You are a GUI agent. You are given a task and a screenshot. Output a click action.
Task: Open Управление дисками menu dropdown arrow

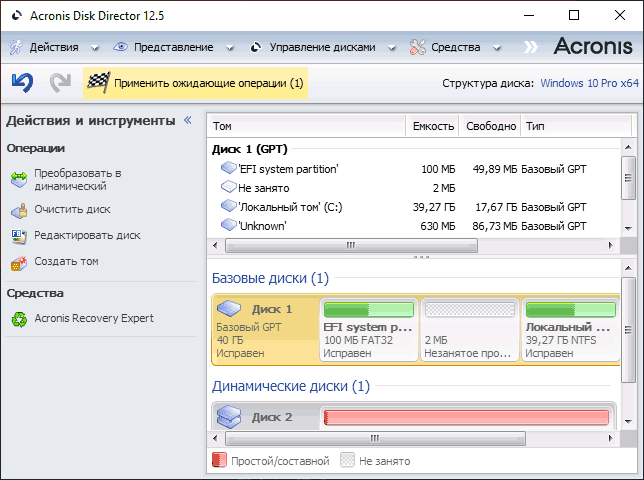392,48
